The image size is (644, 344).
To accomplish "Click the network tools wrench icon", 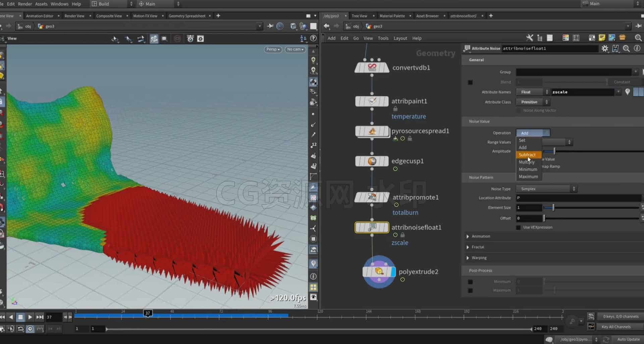I will 529,38.
